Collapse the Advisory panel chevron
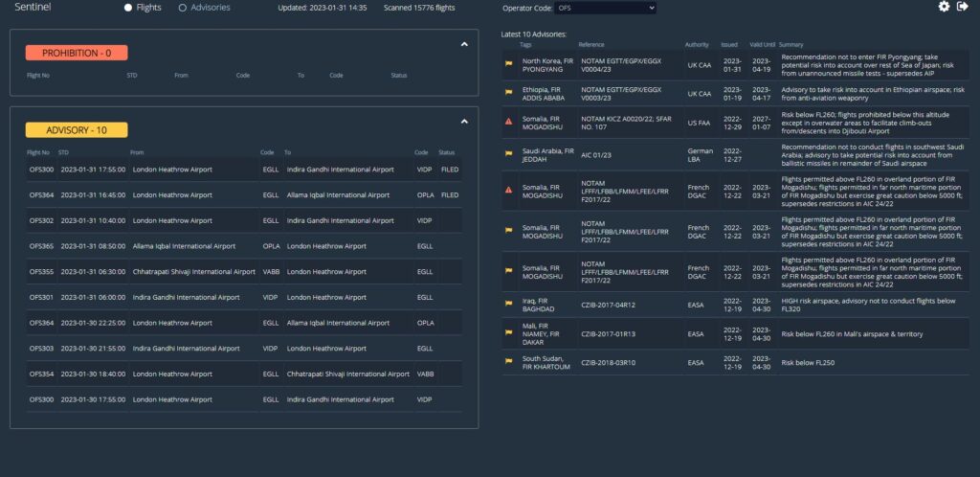This screenshot has width=980, height=477. click(x=464, y=122)
